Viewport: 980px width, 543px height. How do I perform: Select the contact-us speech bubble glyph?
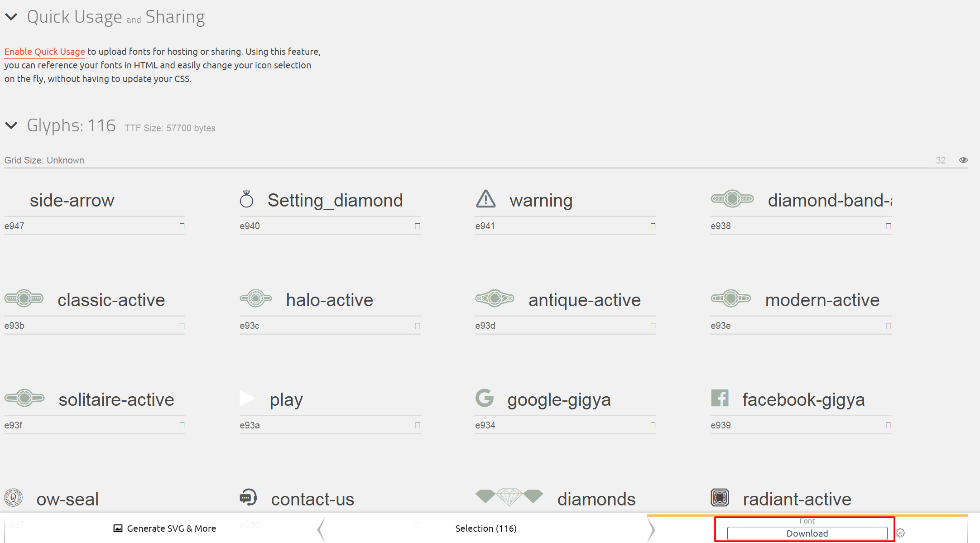pos(248,497)
